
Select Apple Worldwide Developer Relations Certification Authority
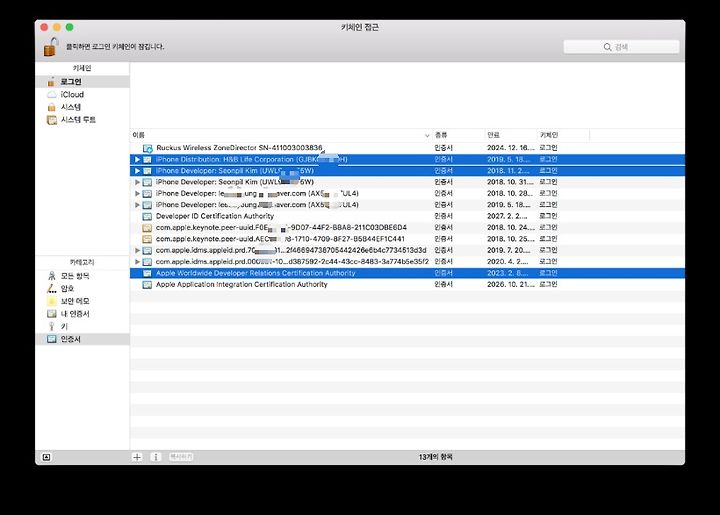(407, 273)
